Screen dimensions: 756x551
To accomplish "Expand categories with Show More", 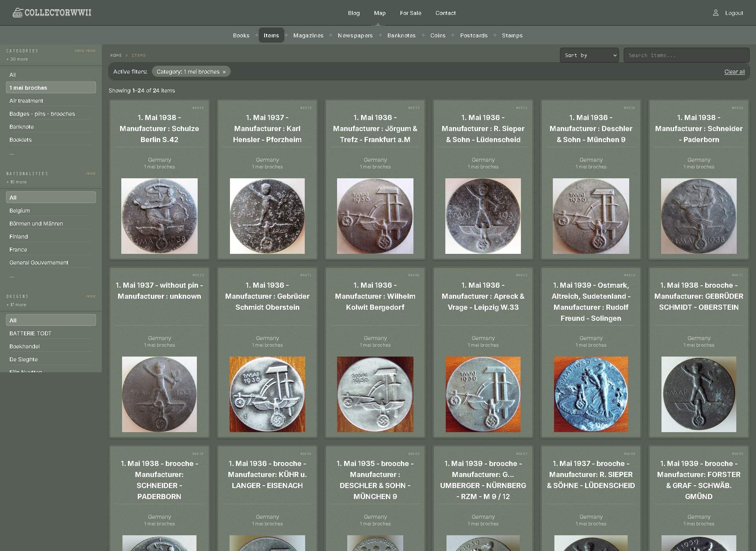I will click(x=85, y=51).
